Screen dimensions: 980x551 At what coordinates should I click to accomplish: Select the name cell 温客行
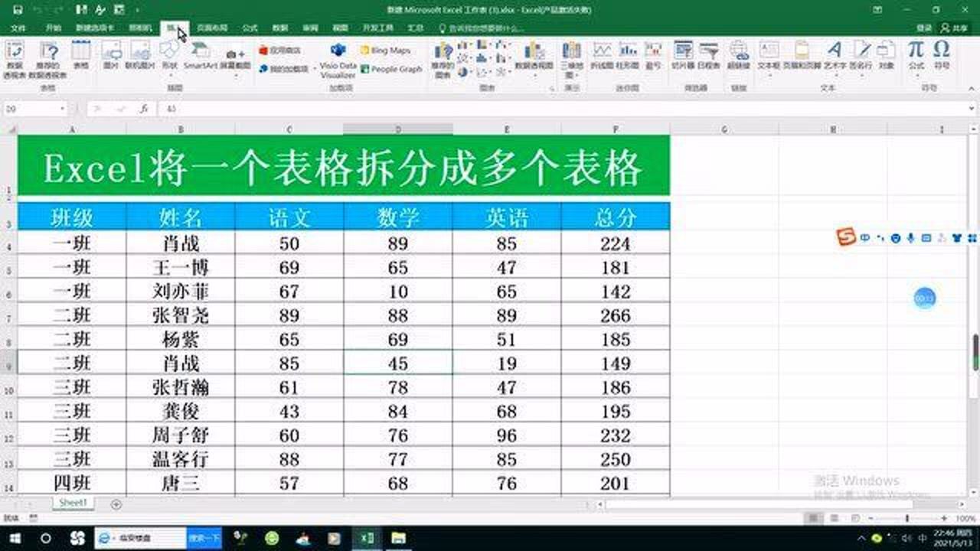(181, 459)
